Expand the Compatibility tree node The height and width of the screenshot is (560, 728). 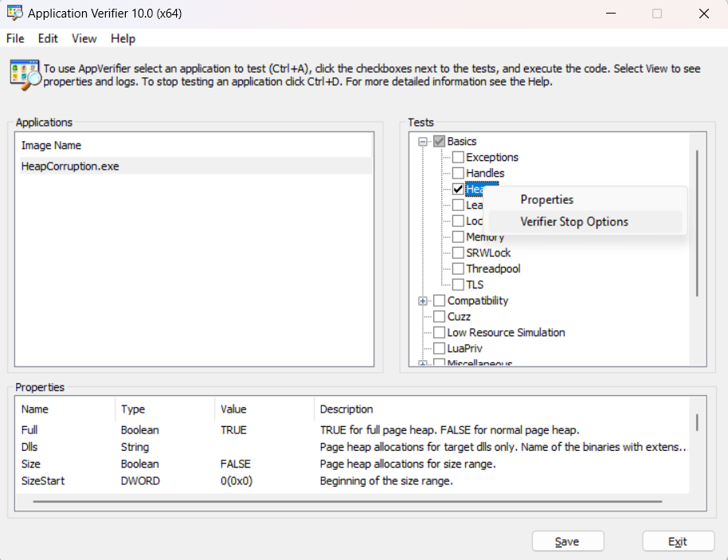point(422,301)
